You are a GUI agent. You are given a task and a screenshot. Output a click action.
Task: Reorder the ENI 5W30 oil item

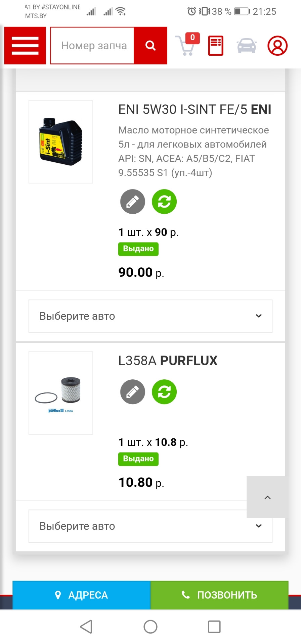coord(164,202)
